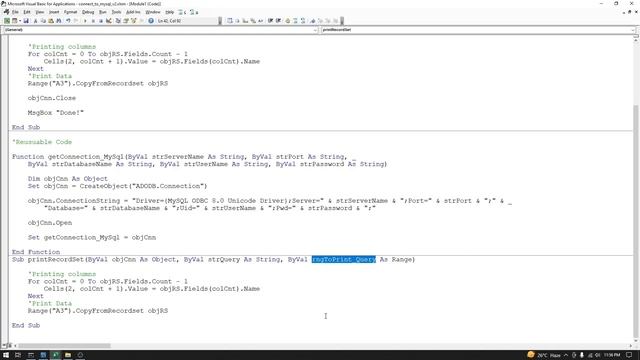The image size is (640, 360).
Task: Click the line 'objCnn.Open'
Action: coord(50,222)
